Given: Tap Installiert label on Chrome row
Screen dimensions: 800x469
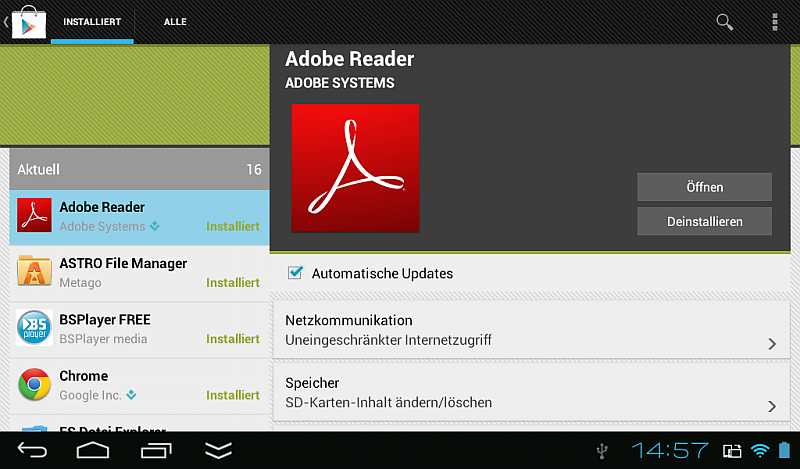Looking at the screenshot, I should (x=233, y=394).
